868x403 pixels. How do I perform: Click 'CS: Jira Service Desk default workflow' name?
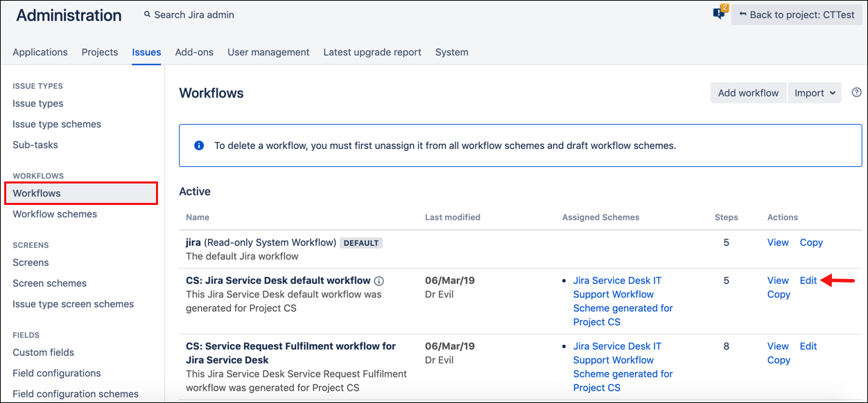click(x=278, y=280)
